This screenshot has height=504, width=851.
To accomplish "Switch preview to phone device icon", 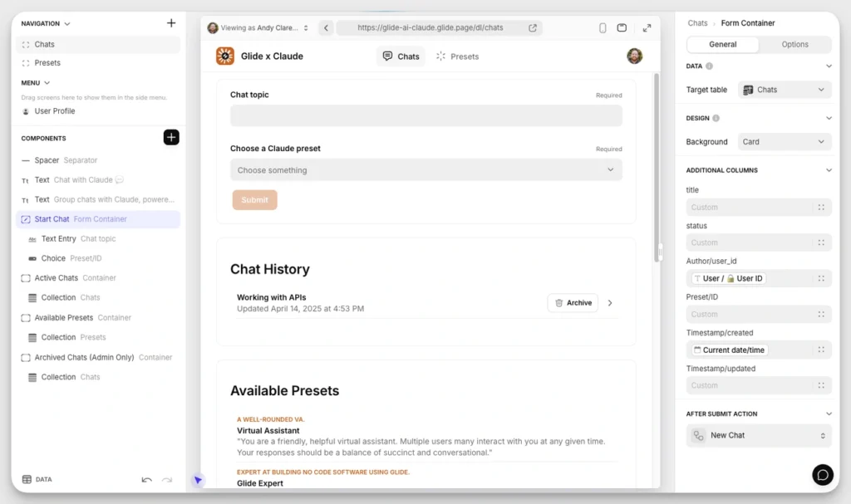I will [603, 27].
